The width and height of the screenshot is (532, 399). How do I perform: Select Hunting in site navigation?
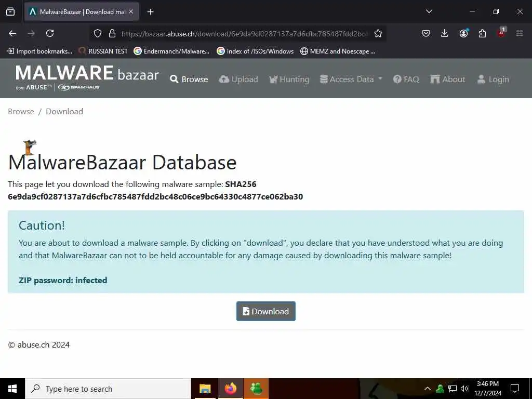click(x=289, y=79)
